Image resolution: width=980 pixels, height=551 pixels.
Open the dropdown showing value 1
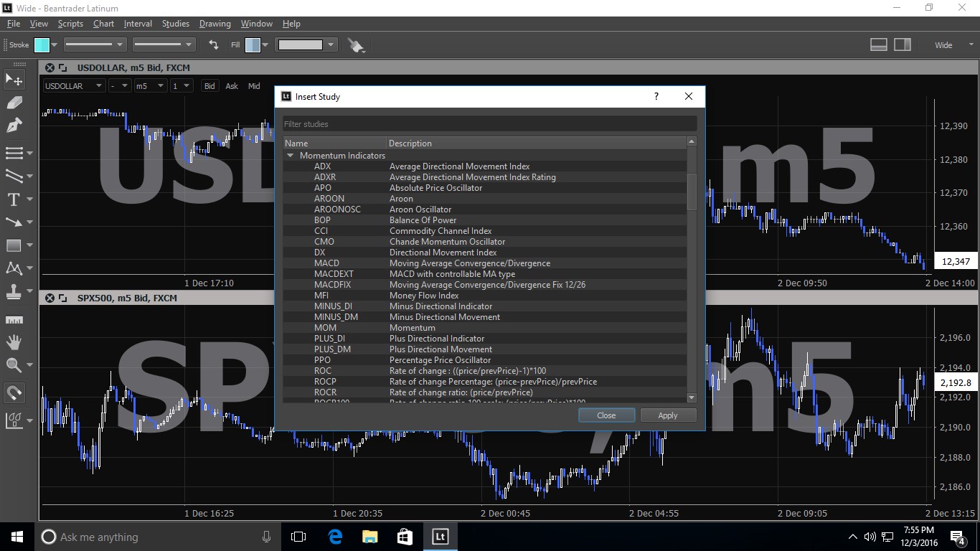point(182,86)
